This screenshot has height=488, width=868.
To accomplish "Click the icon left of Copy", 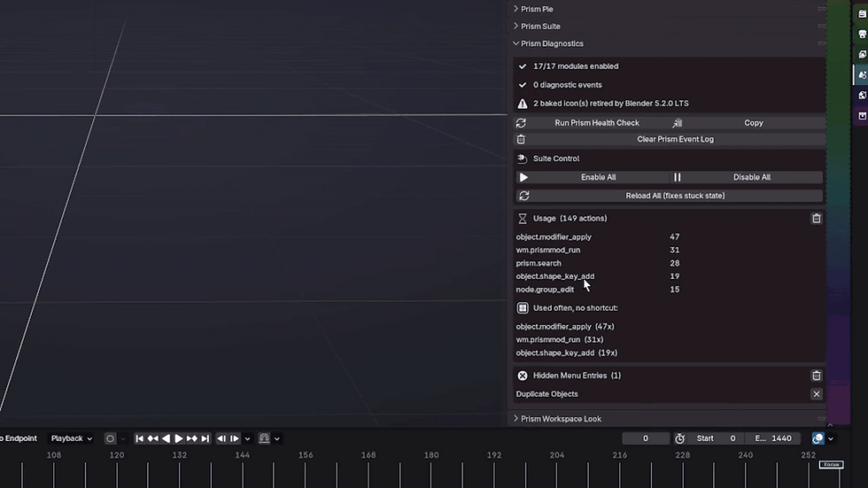I will pyautogui.click(x=677, y=123).
